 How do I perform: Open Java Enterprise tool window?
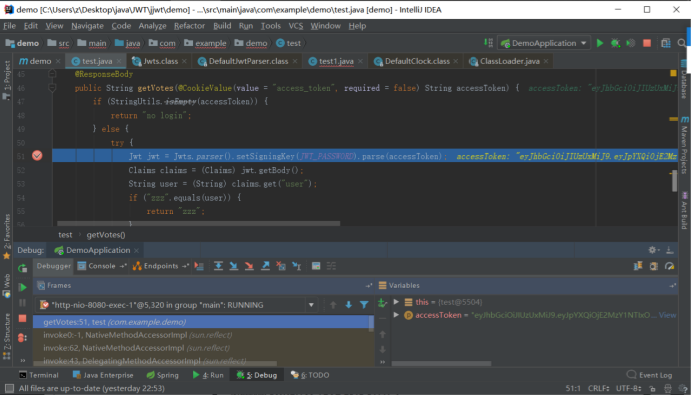coord(103,375)
